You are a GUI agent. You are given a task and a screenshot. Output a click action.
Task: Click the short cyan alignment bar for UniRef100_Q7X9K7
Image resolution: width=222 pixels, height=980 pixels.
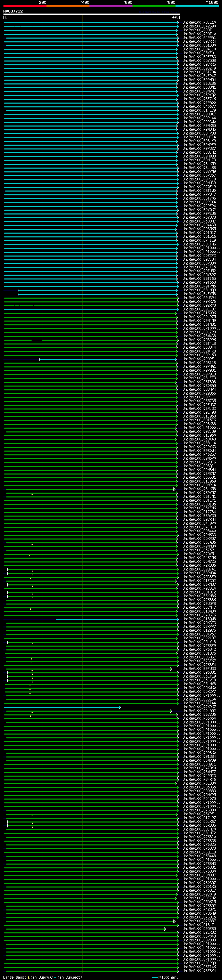[62, 707]
